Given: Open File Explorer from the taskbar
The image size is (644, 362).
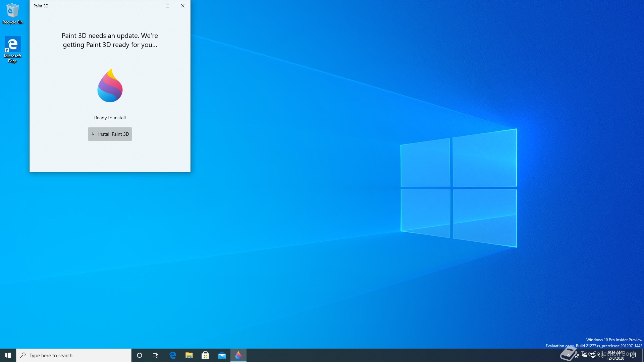Looking at the screenshot, I should 189,355.
